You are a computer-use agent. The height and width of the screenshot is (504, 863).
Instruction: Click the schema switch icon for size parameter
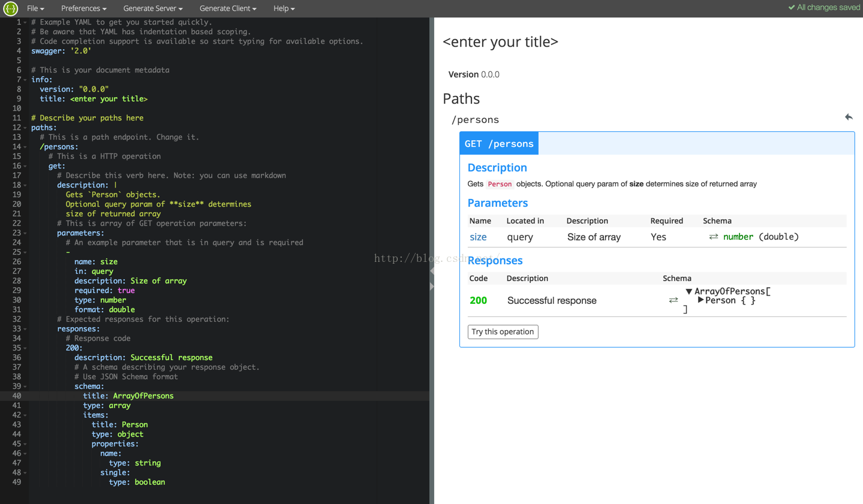pyautogui.click(x=714, y=237)
